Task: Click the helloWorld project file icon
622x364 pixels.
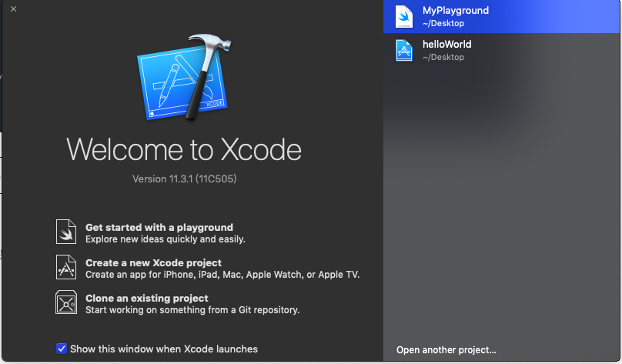Action: 404,50
